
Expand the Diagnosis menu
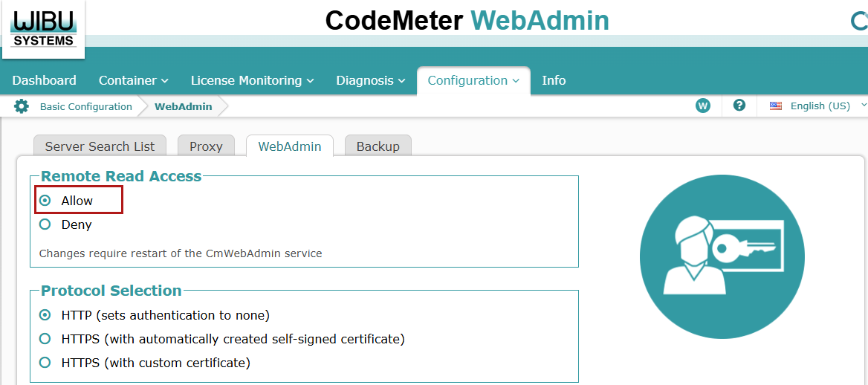coord(371,80)
